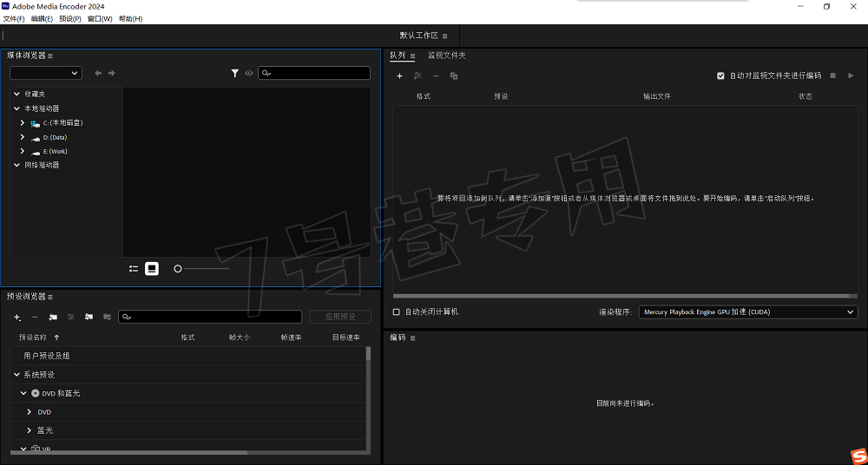Enable the 自动关闭计算机 checkbox
Image resolution: width=868 pixels, height=465 pixels.
(x=397, y=312)
